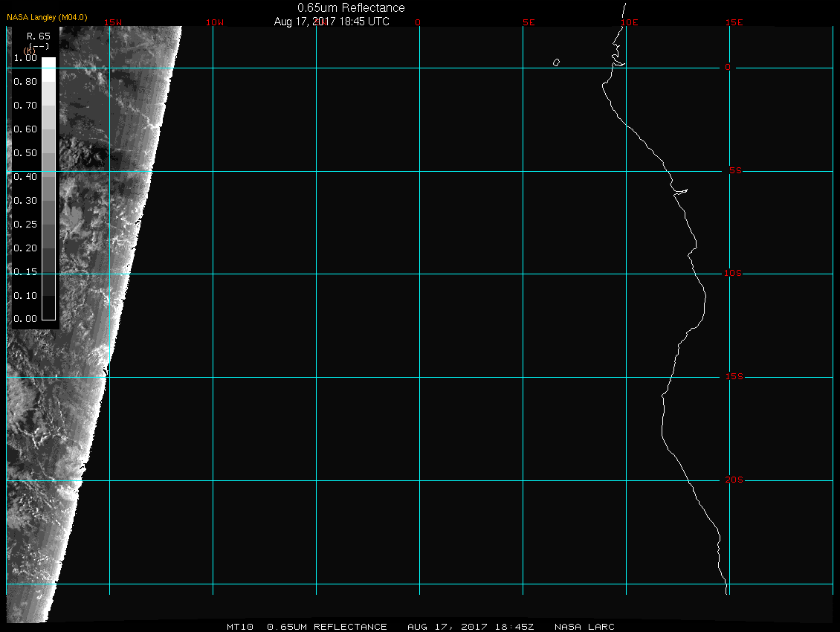Select the 10W longitude label
The width and height of the screenshot is (840, 632).
tap(214, 22)
